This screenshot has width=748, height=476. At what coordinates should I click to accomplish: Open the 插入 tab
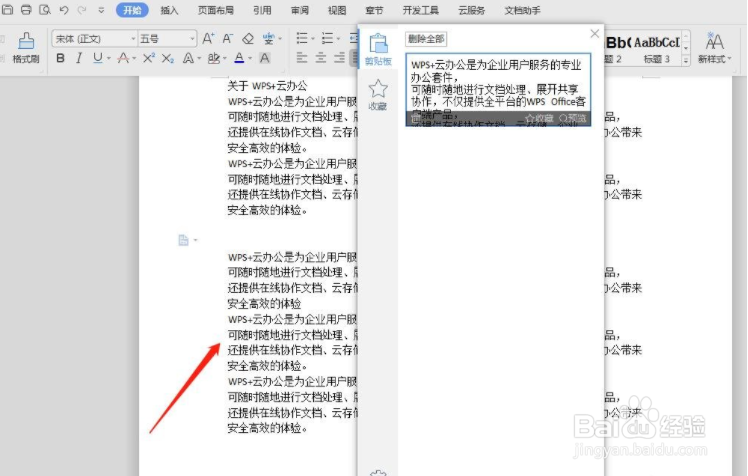[169, 10]
